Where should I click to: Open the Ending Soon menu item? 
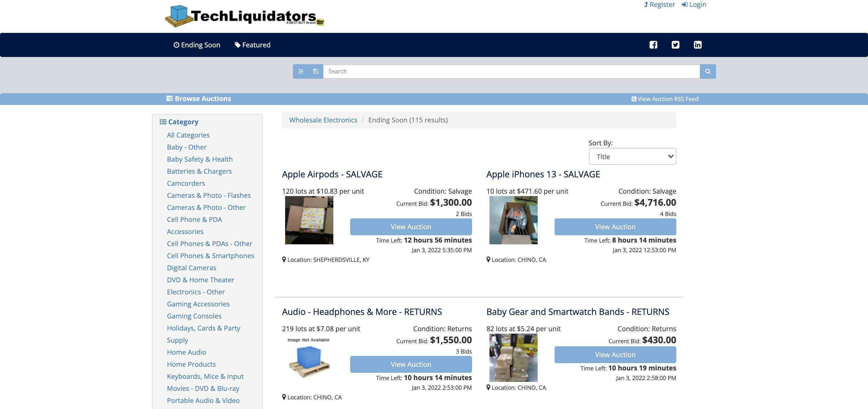[x=197, y=45]
